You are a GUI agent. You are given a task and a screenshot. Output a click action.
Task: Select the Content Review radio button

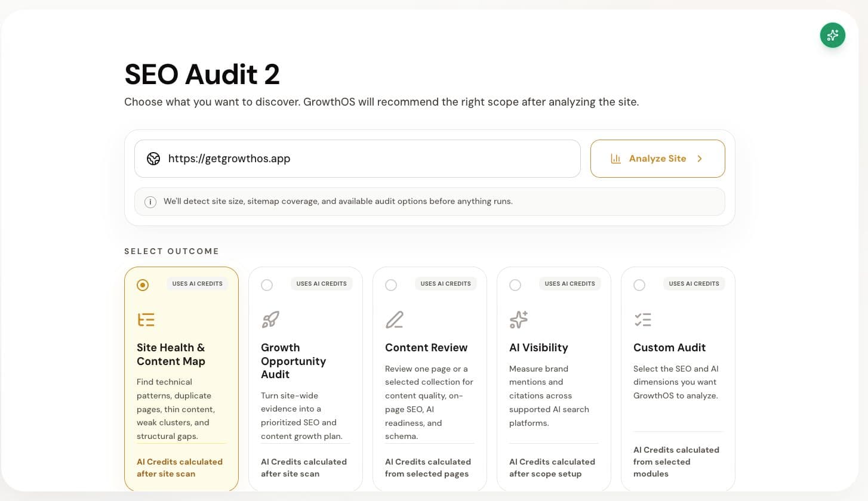click(x=391, y=285)
